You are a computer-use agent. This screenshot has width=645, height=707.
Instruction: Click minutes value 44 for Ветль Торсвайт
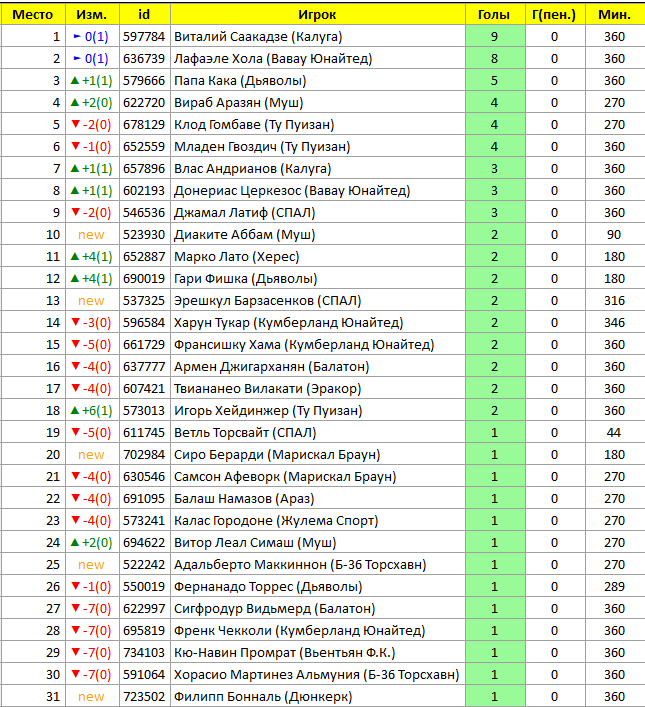(615, 433)
